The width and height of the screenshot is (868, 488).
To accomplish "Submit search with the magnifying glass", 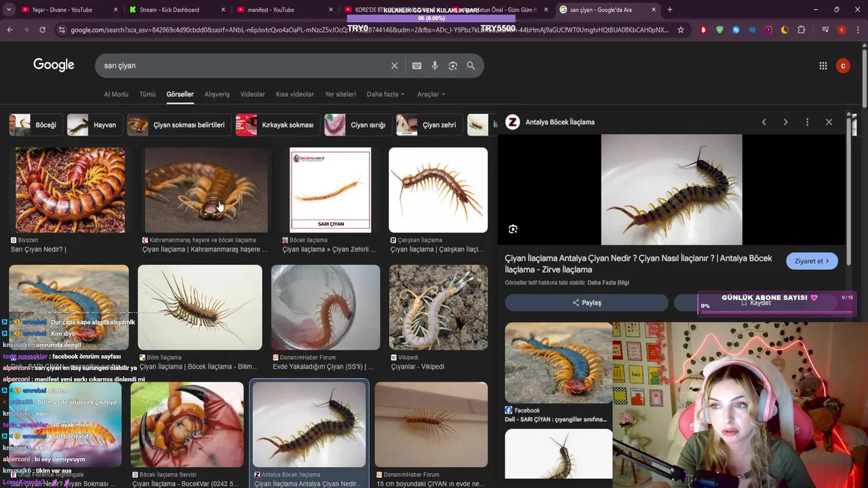I will point(471,66).
